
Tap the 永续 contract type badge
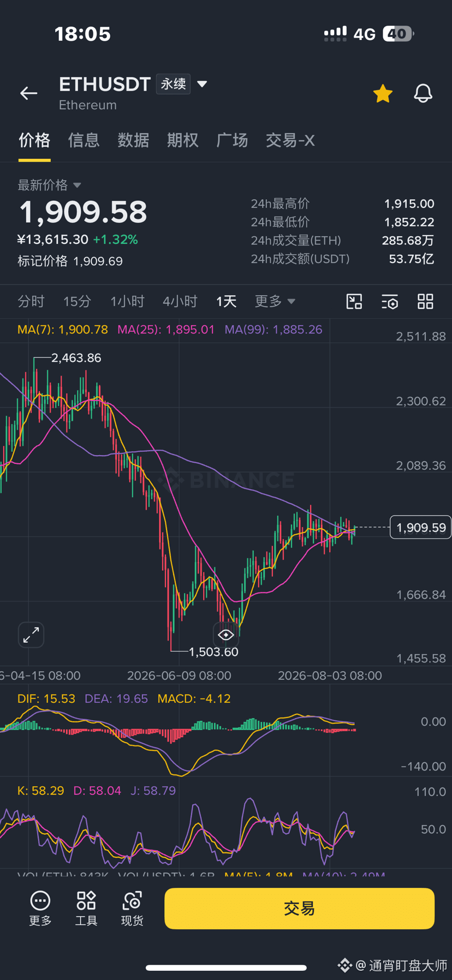(173, 84)
